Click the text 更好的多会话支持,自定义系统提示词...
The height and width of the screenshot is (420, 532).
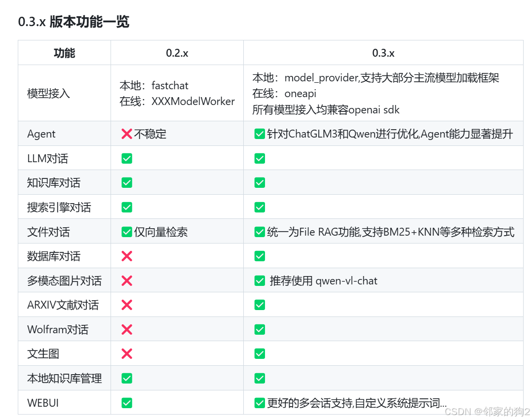(x=357, y=403)
